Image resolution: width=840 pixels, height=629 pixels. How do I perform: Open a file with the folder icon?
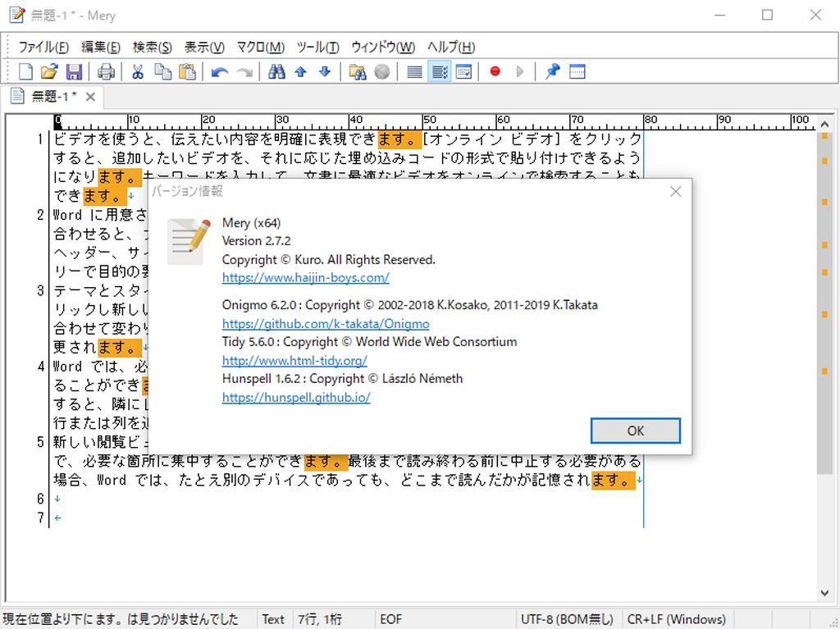point(49,71)
